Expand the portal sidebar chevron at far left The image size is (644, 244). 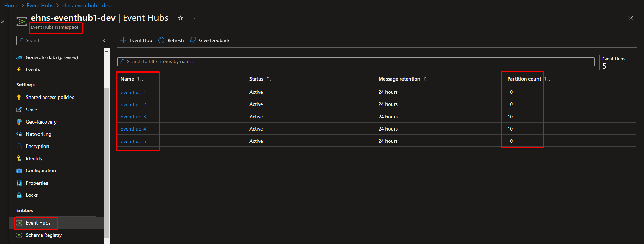click(x=3, y=22)
